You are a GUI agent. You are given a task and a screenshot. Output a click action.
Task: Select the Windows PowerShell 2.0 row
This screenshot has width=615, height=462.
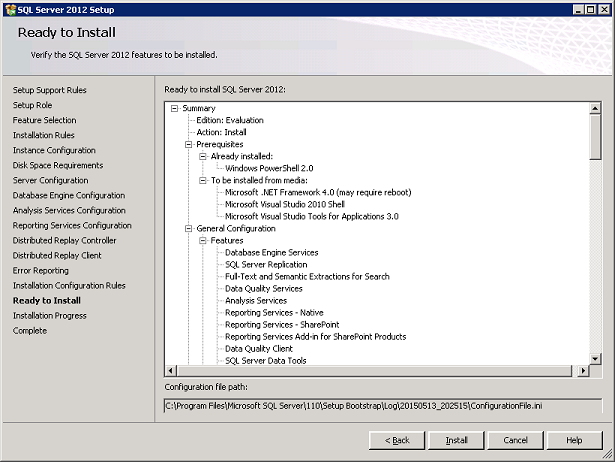[x=269, y=168]
